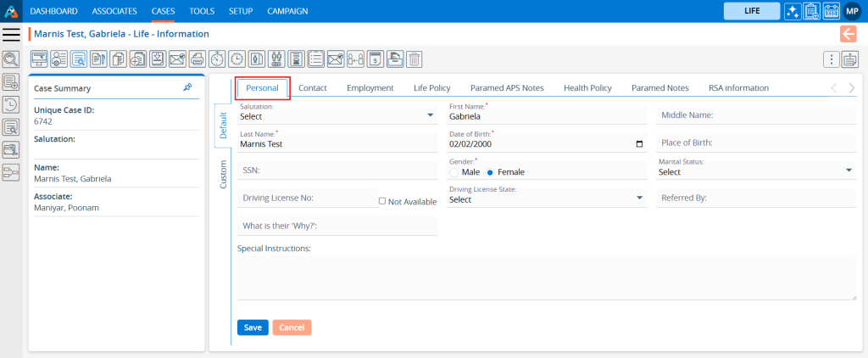
Task: Click the orange back arrow button
Action: coord(848,34)
